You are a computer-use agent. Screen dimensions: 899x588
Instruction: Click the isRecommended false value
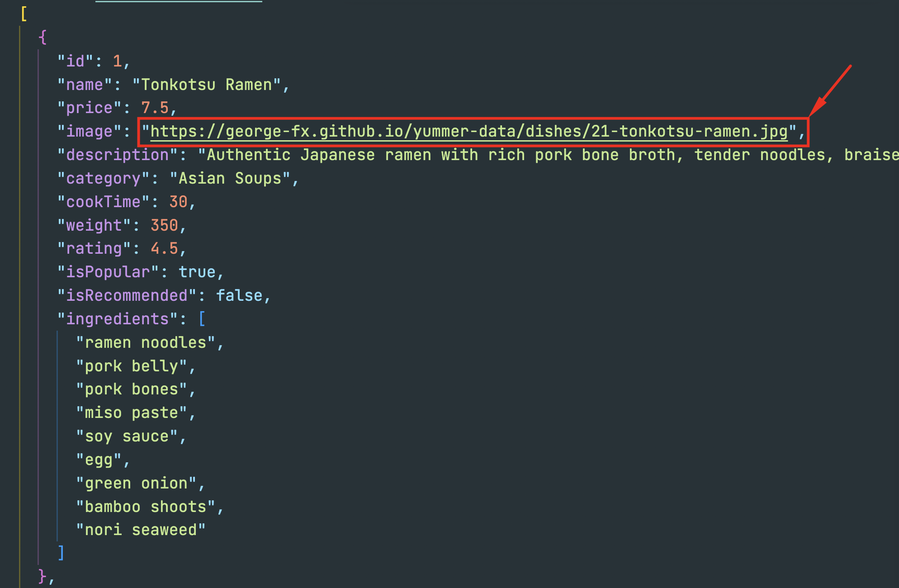[239, 296]
